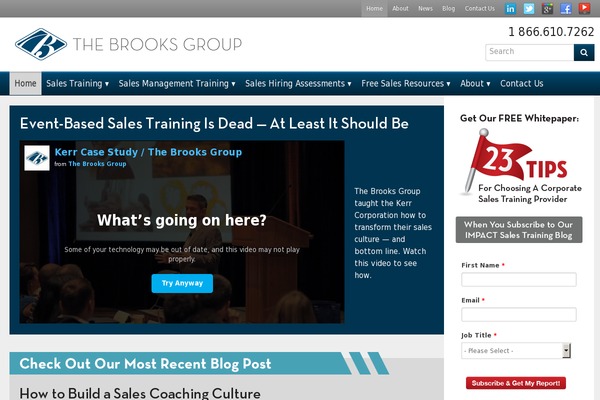Viewport: 600px width, 400px height.
Task: Expand the About menu in main navigation
Action: coord(475,83)
